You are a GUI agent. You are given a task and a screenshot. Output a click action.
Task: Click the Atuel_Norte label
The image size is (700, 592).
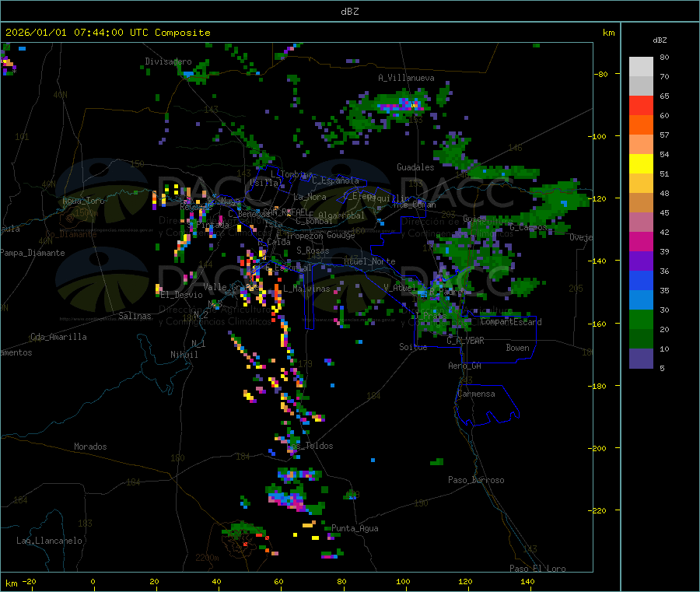(x=369, y=261)
